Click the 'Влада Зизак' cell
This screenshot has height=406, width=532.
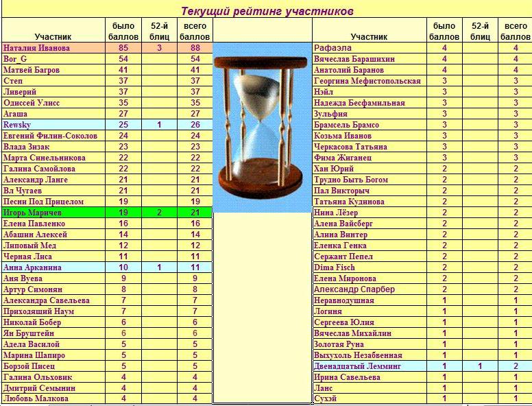(x=53, y=147)
